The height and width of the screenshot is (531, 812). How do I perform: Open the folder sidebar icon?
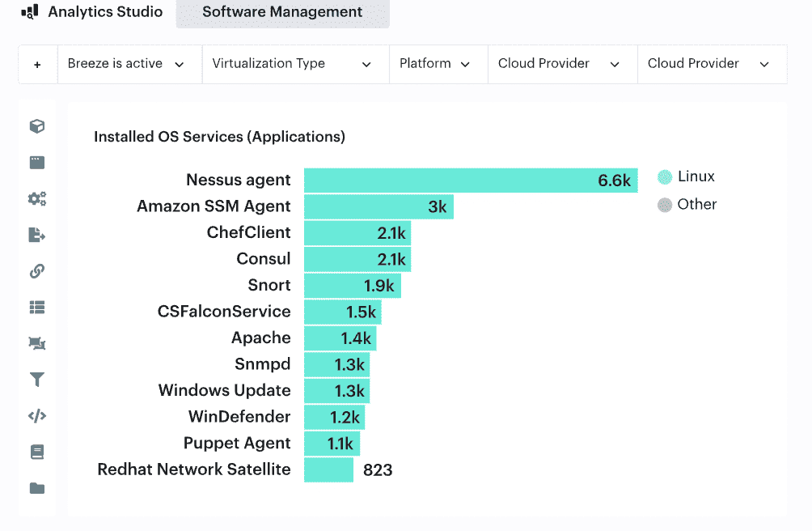click(36, 488)
